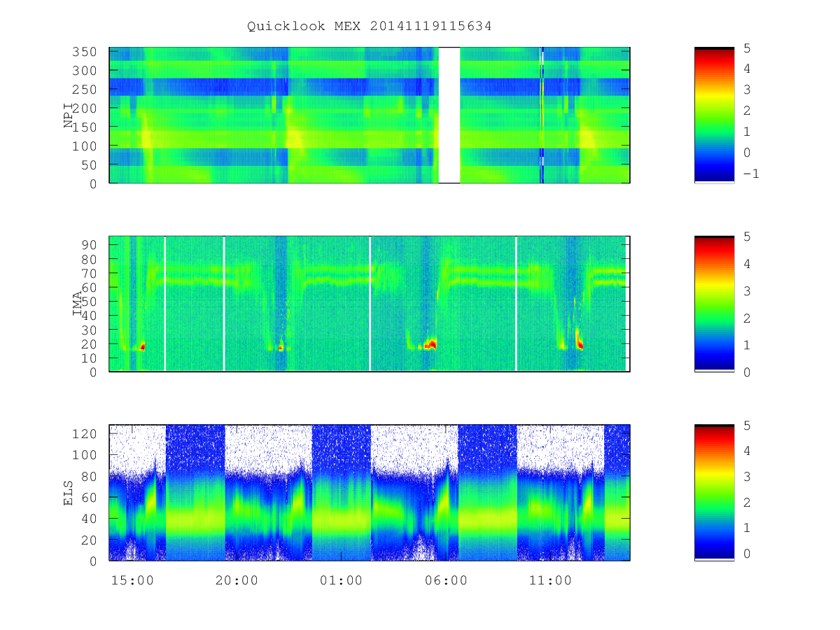Click the red hotspot near 15:00 in IMA plot
The width and height of the screenshot is (840, 630).
pyautogui.click(x=143, y=346)
